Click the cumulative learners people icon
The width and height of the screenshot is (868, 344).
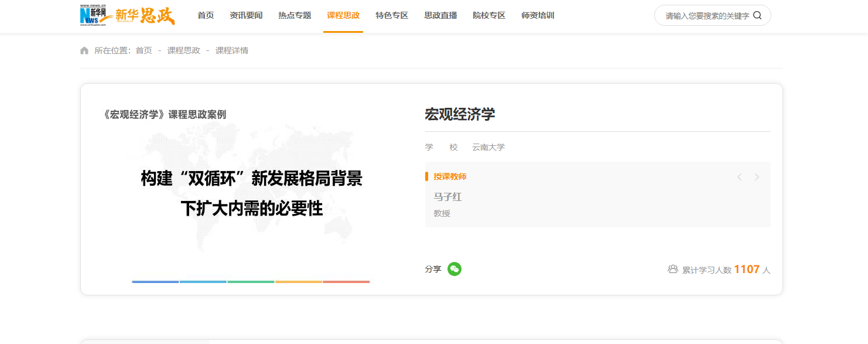(672, 270)
